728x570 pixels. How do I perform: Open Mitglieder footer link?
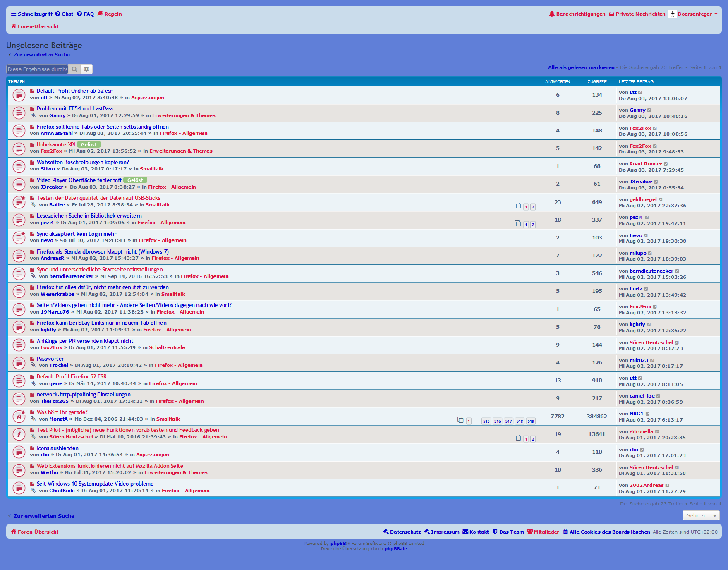coord(543,532)
